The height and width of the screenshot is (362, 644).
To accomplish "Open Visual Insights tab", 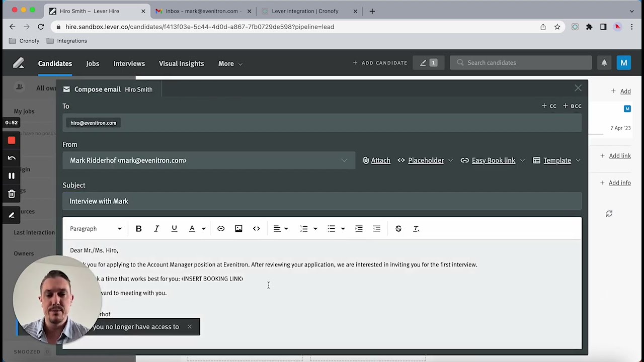I will [181, 64].
